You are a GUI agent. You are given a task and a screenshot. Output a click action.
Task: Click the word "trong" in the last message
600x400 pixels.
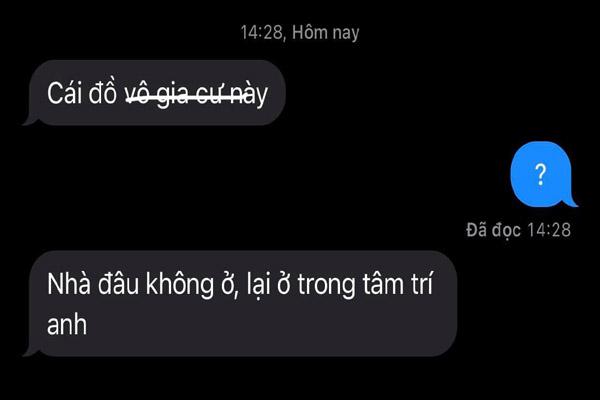click(x=326, y=286)
